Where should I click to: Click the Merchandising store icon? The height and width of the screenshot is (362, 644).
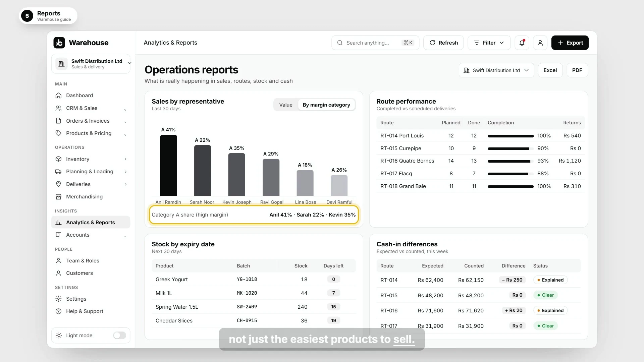58,196
